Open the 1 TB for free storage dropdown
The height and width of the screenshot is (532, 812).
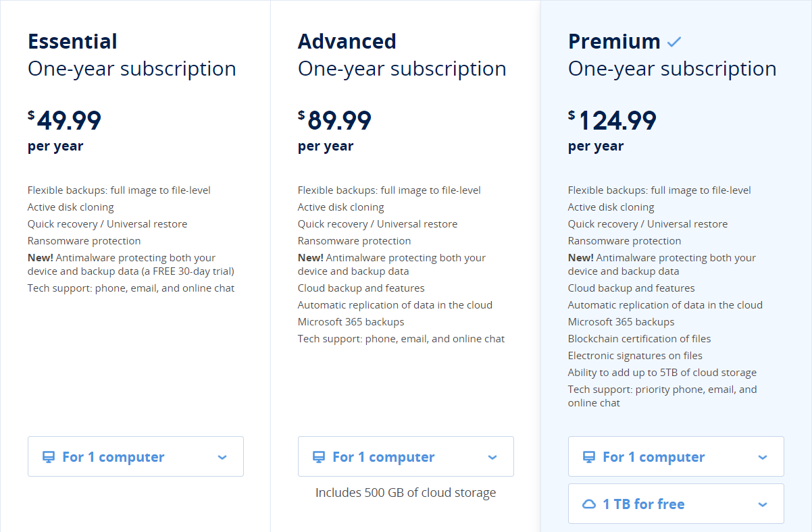pyautogui.click(x=762, y=503)
